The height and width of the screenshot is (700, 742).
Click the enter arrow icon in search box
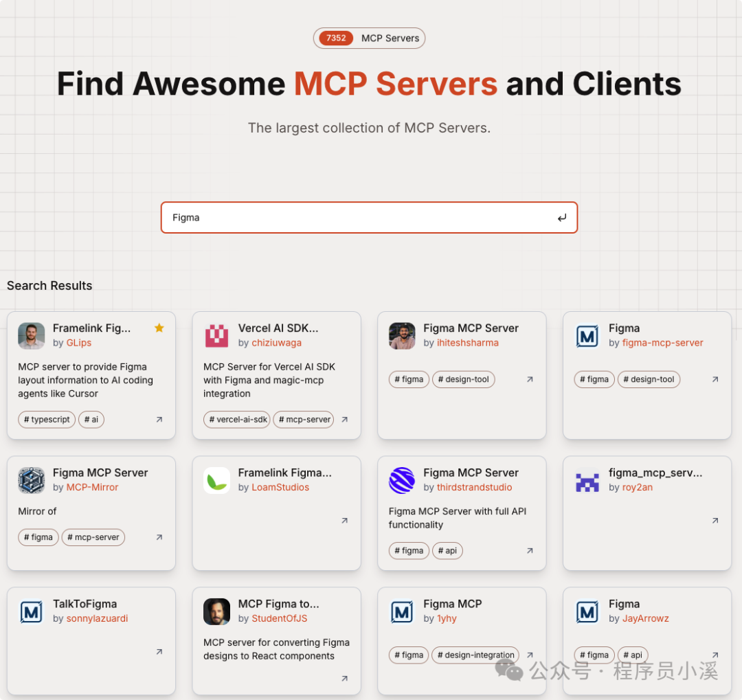tap(562, 218)
